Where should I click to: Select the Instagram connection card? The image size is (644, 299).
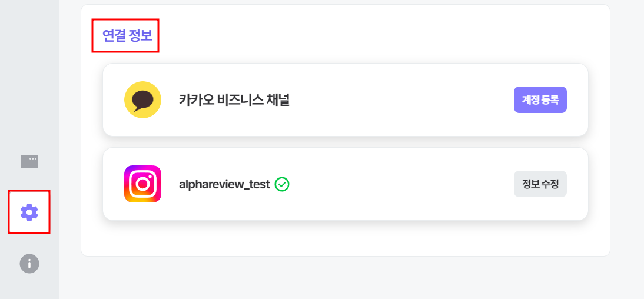346,184
